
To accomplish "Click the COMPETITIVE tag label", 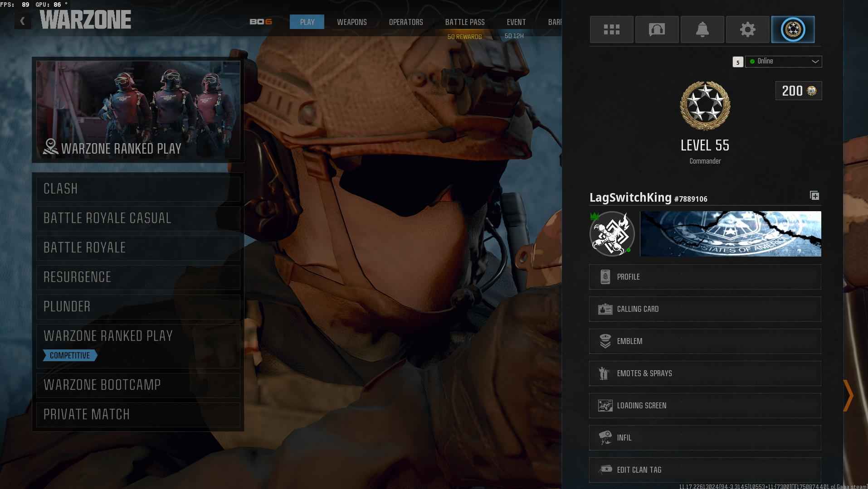I will click(70, 355).
